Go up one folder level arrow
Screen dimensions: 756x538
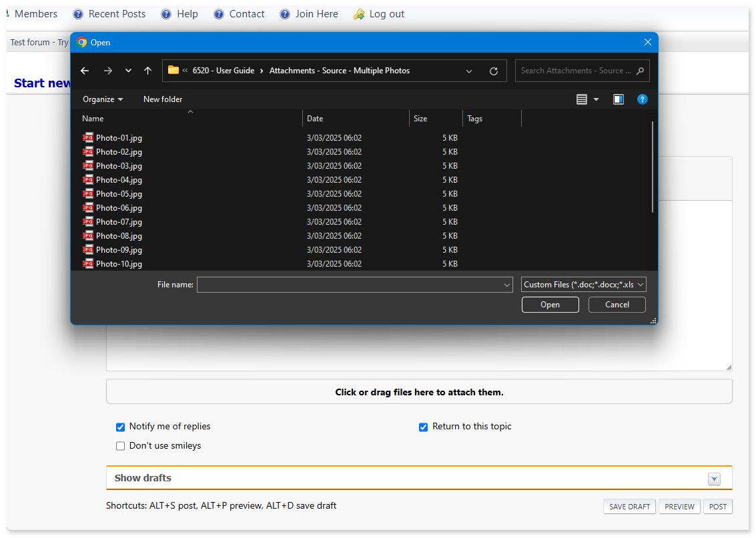pos(148,71)
